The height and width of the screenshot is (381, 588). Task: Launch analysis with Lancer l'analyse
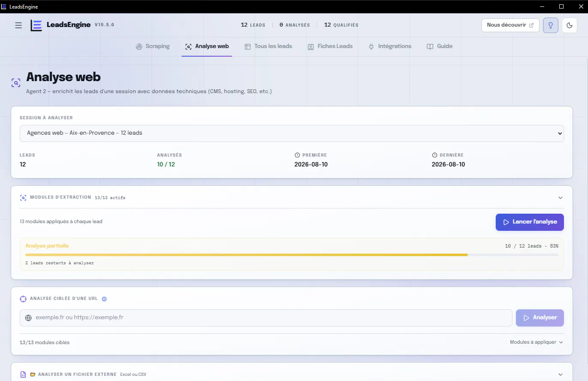pyautogui.click(x=530, y=222)
